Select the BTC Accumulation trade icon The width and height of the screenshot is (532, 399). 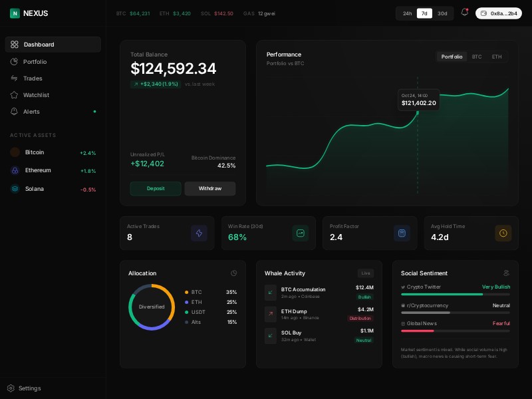pyautogui.click(x=271, y=293)
